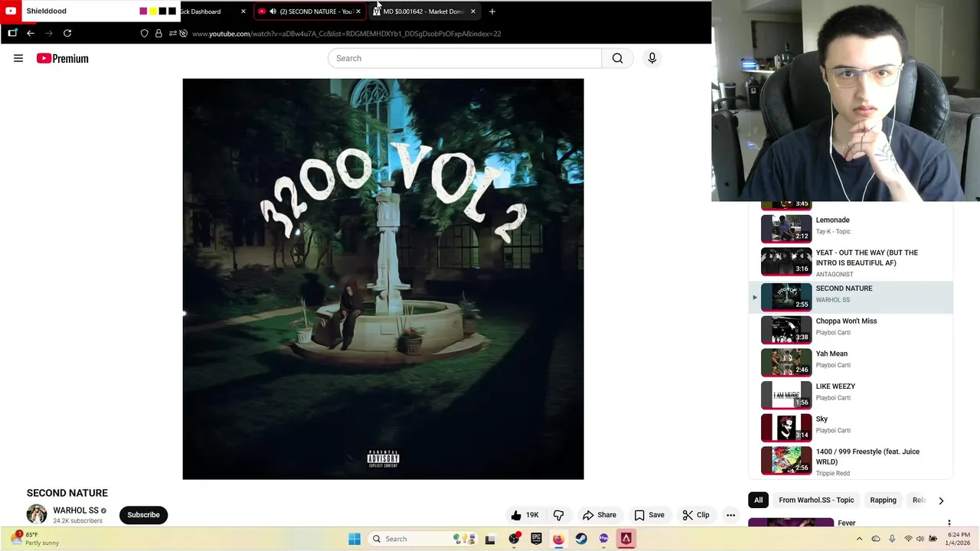Focus the YouTube search field
This screenshot has height=551, width=980.
[465, 58]
